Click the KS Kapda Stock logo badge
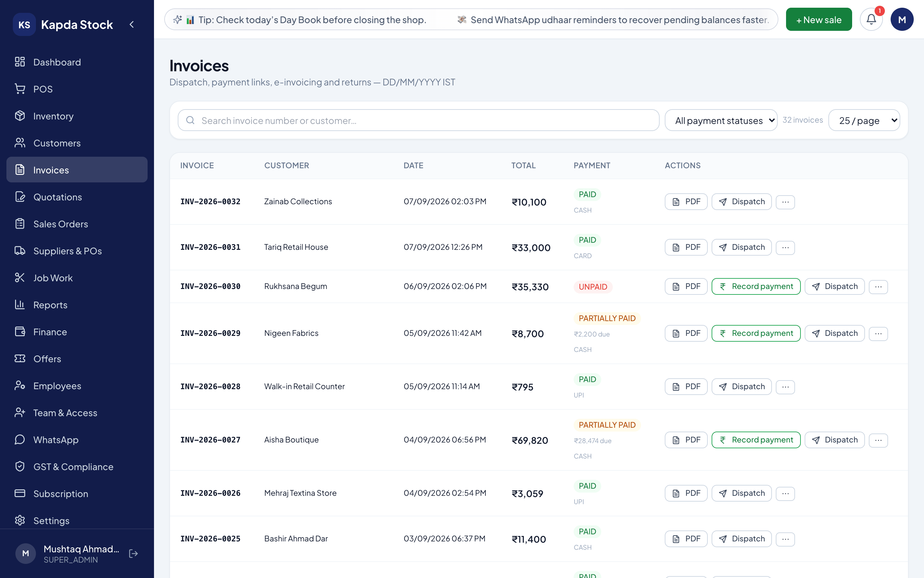 click(x=24, y=24)
